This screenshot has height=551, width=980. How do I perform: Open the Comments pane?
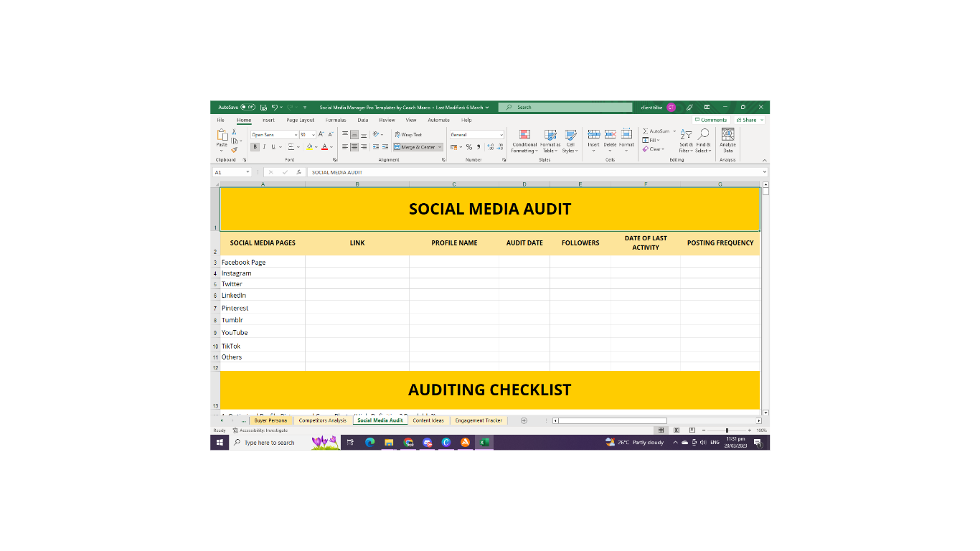tap(711, 120)
